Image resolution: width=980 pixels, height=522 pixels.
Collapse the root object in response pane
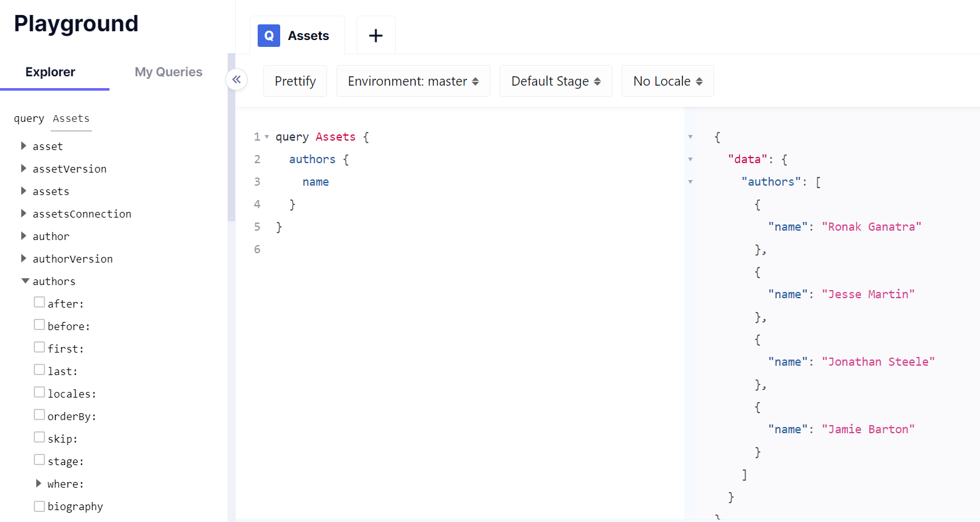(690, 137)
